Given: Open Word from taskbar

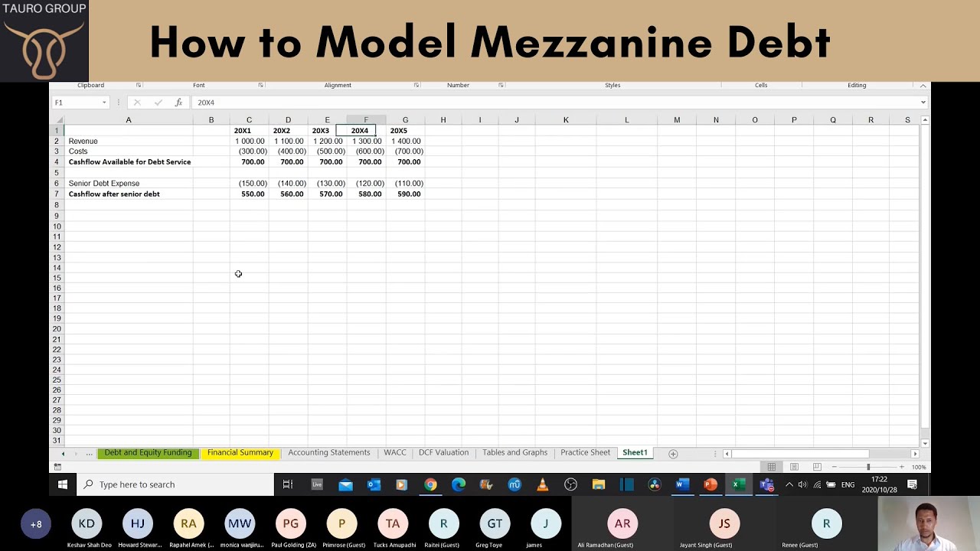Looking at the screenshot, I should pyautogui.click(x=682, y=484).
